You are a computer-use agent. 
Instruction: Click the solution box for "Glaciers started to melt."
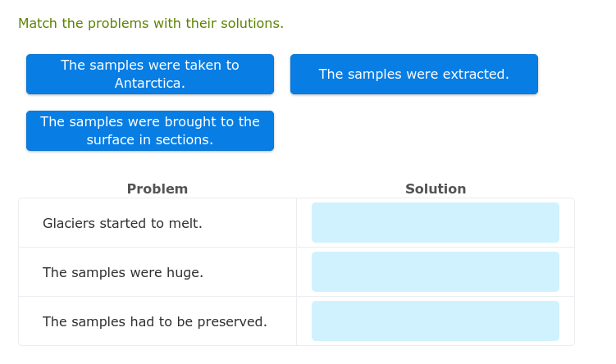click(436, 222)
